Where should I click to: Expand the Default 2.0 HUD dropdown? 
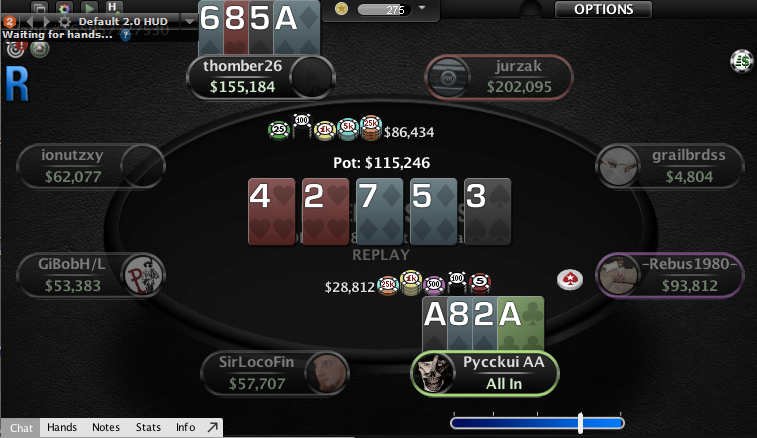click(190, 21)
